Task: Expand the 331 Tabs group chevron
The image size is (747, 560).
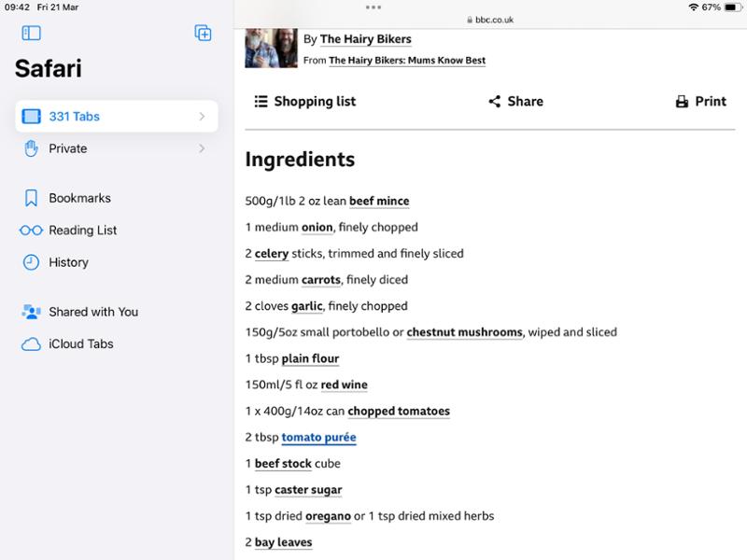Action: point(202,116)
